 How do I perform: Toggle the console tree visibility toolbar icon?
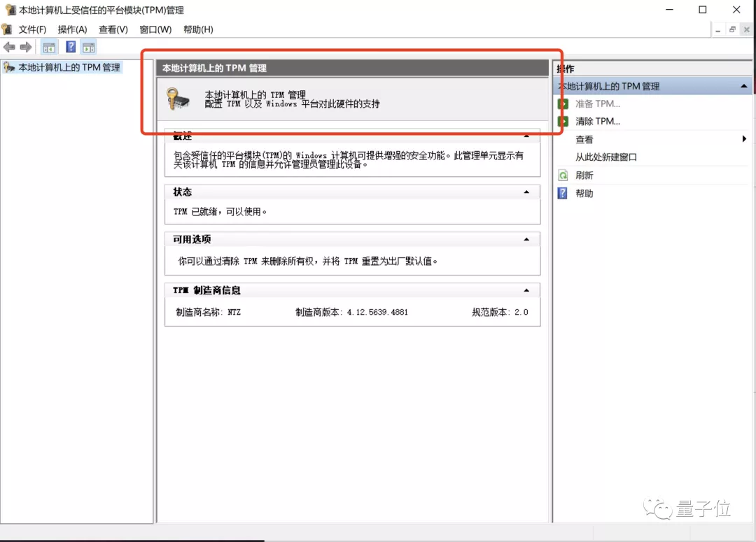tap(49, 47)
